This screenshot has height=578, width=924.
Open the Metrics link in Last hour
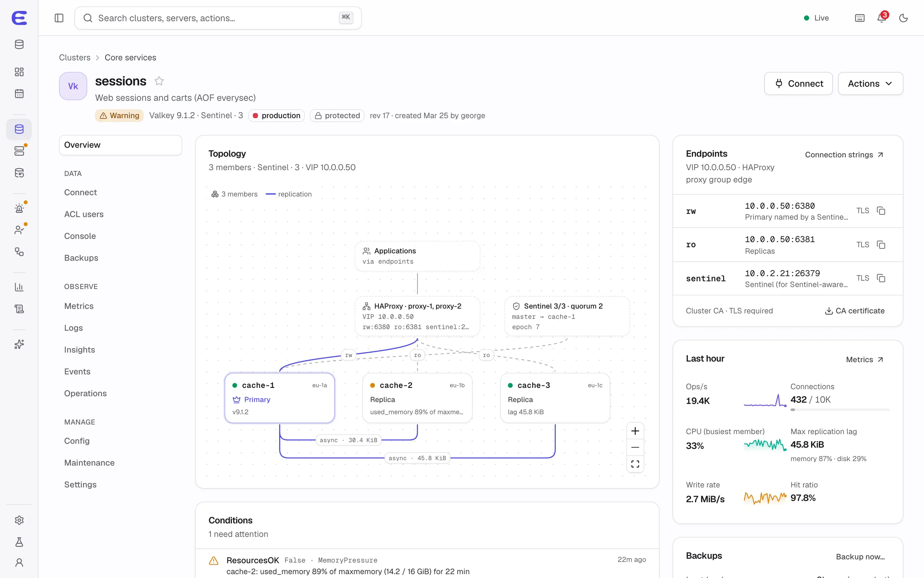pos(864,359)
